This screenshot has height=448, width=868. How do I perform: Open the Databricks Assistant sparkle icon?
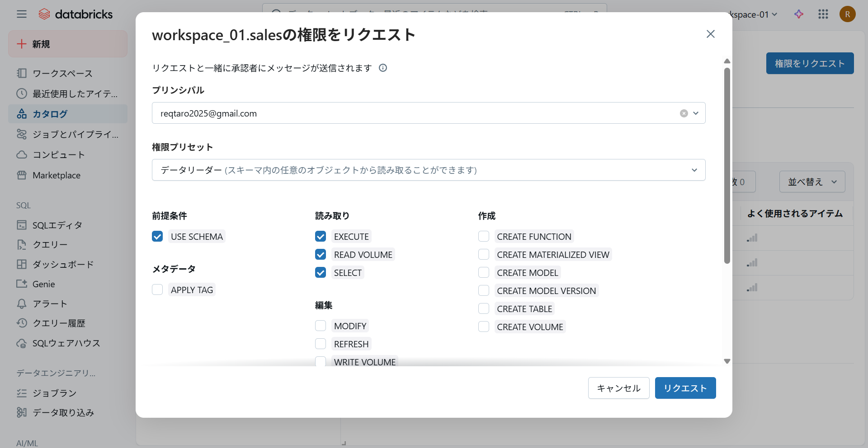(x=799, y=14)
